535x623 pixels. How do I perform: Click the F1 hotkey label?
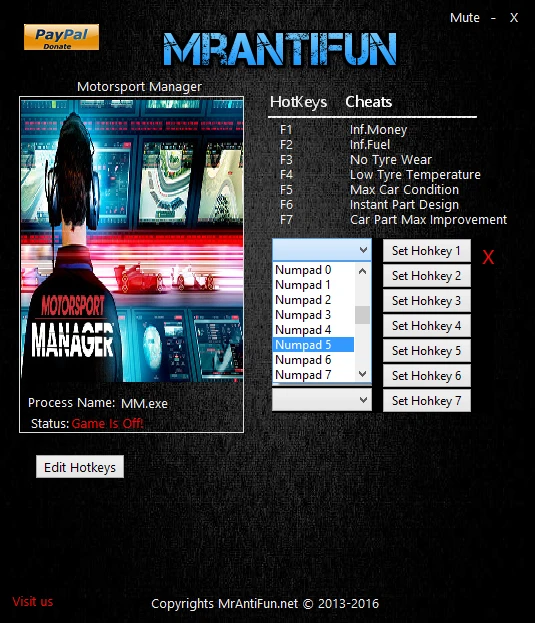tap(286, 130)
